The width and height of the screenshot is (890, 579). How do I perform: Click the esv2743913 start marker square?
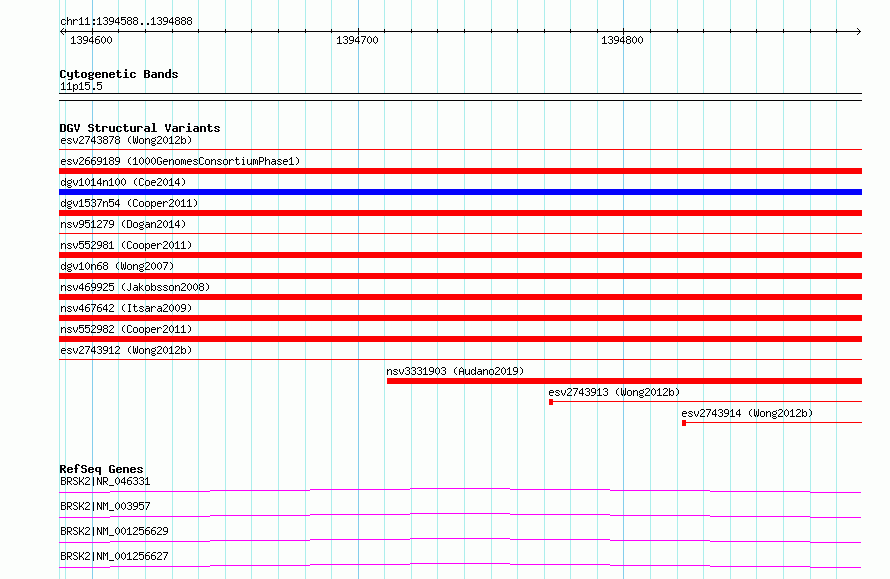tap(551, 402)
